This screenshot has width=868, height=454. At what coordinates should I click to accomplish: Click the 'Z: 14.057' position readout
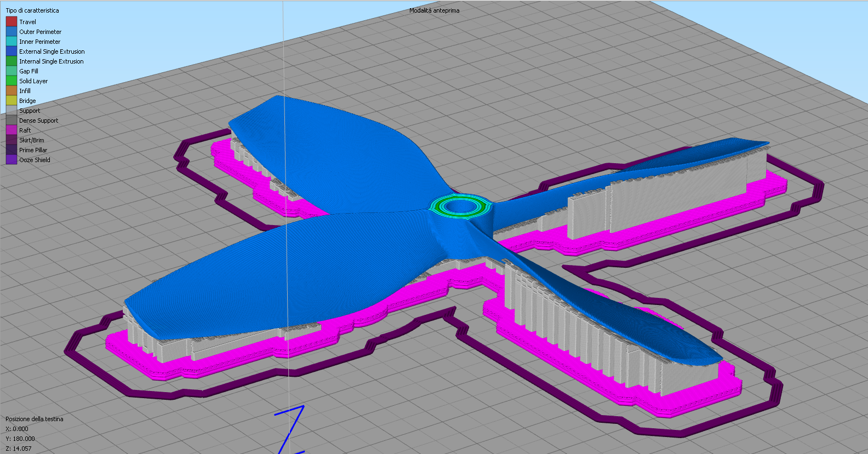[x=19, y=449]
